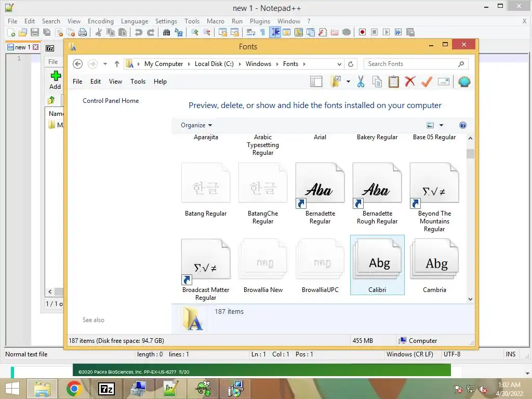The width and height of the screenshot is (532, 399).
Task: Click 7-Zip icon in taskbar
Action: tap(106, 389)
